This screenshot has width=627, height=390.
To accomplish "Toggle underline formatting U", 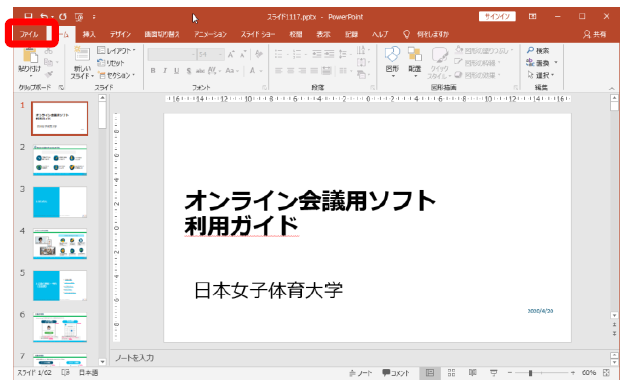I will click(176, 71).
